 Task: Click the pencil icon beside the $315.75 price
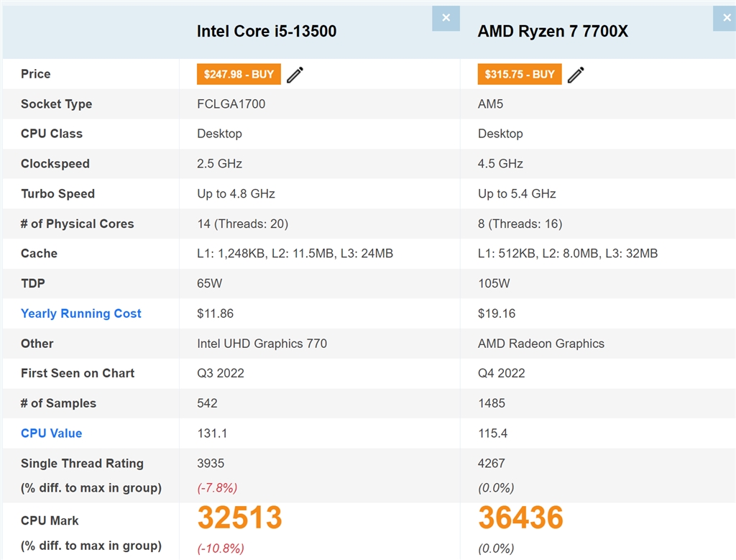[x=576, y=75]
